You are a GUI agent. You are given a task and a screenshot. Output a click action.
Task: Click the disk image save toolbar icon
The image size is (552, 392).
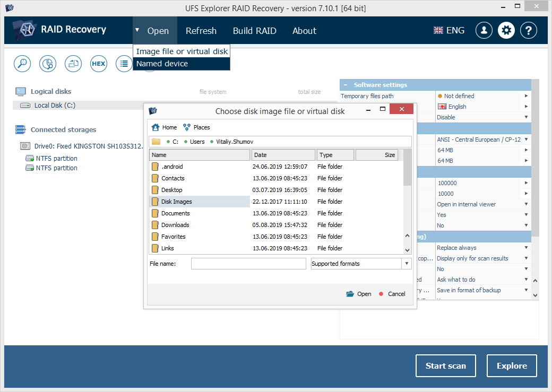coord(73,64)
